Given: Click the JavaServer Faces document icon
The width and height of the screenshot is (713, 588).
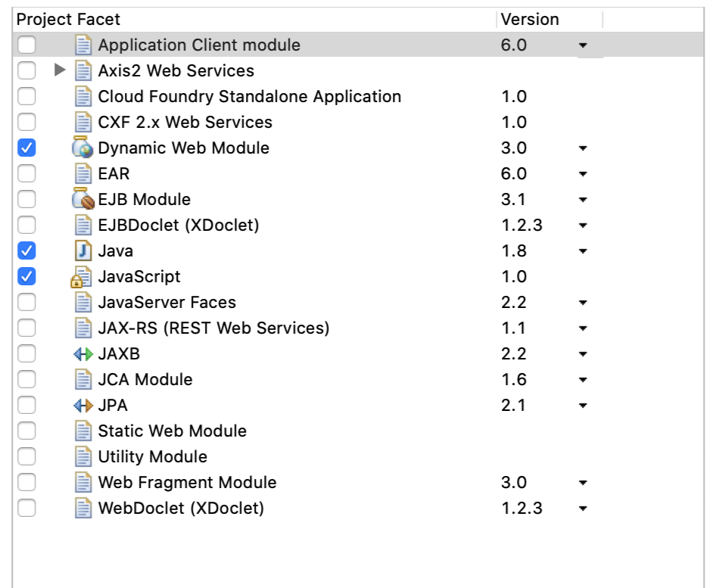Looking at the screenshot, I should click(83, 302).
